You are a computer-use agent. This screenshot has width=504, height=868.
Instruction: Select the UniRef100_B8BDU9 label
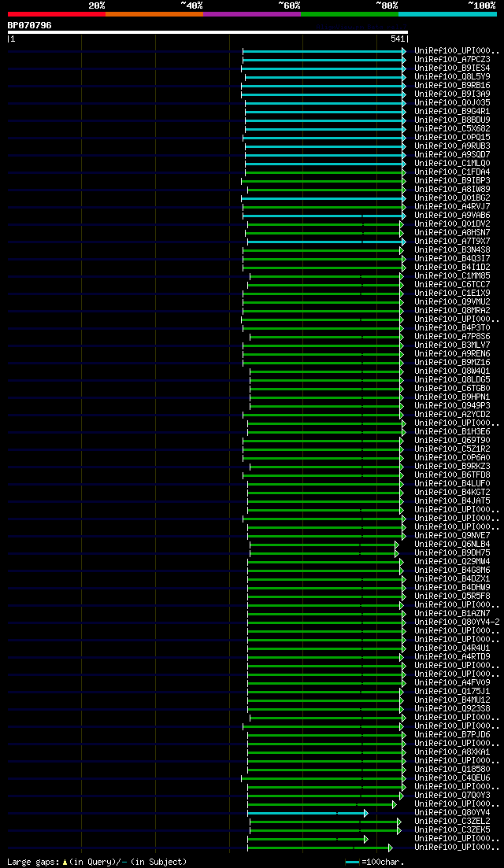452,120
